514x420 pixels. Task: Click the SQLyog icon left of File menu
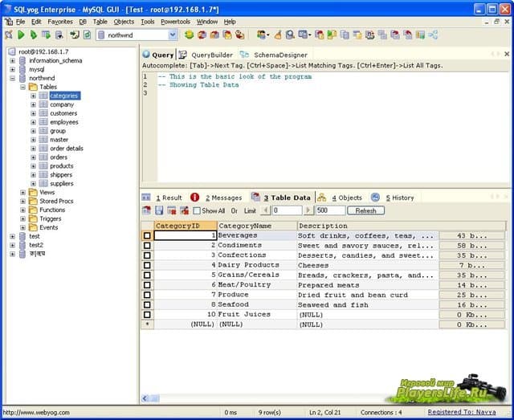tap(9, 22)
